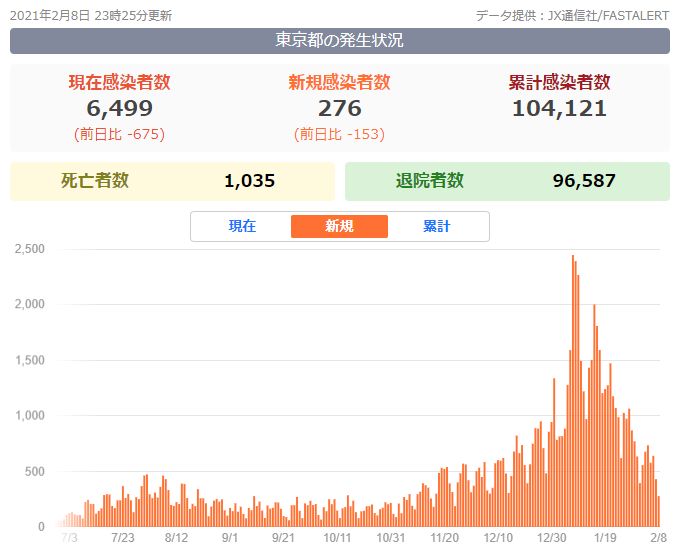Click the 2/8 x-axis date label

point(658,538)
